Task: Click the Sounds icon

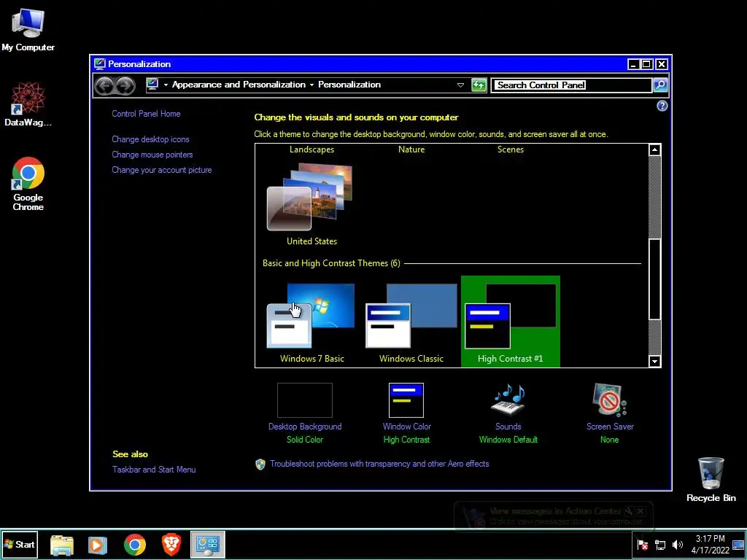Action: pyautogui.click(x=508, y=400)
